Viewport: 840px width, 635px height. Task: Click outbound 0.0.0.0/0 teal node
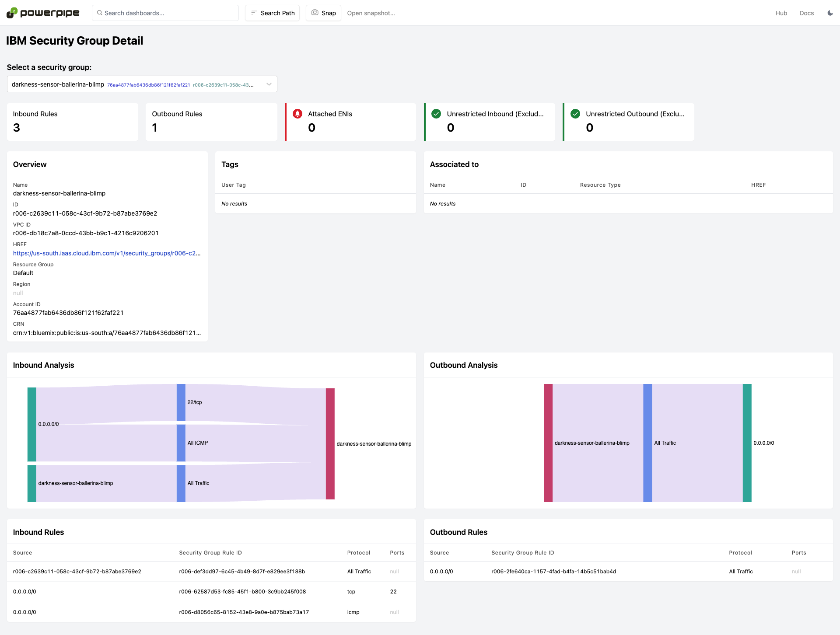[747, 443]
